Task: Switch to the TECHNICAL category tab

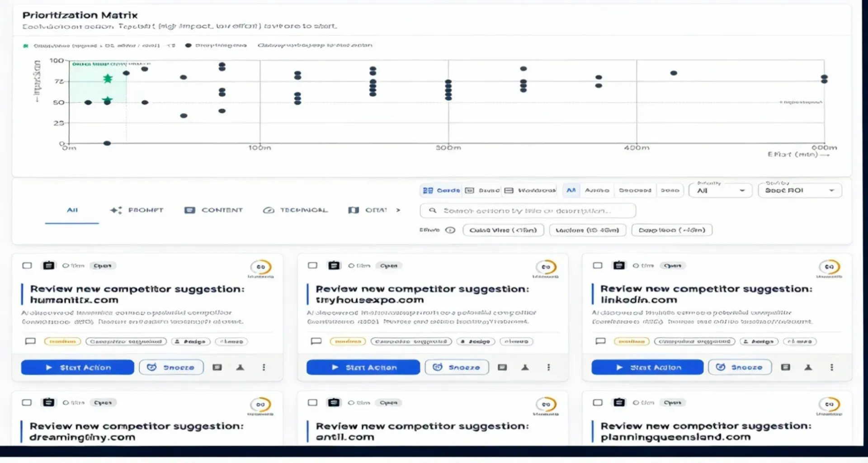Action: 295,210
